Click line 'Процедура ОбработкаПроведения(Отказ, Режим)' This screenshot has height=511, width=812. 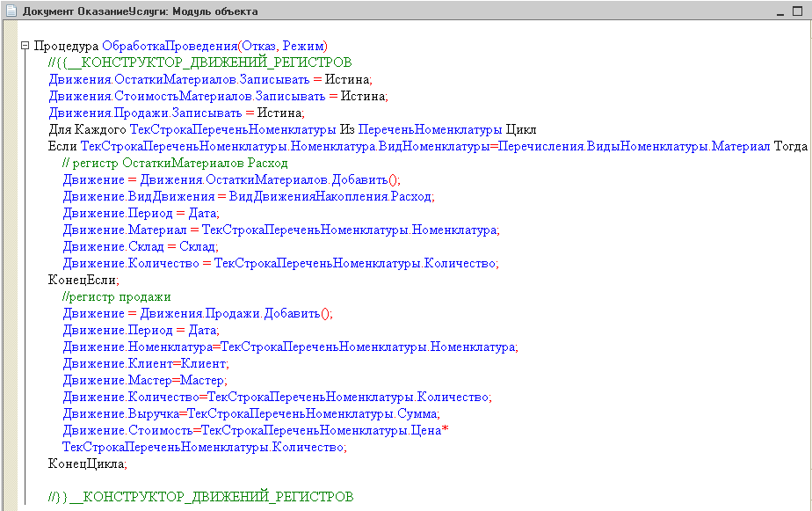tap(181, 46)
